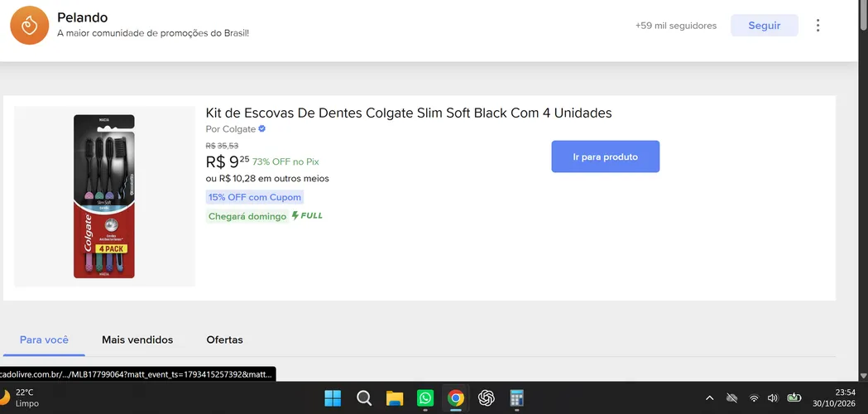Click the +59 mil seguidores text
The height and width of the screenshot is (414, 868).
[x=676, y=26]
